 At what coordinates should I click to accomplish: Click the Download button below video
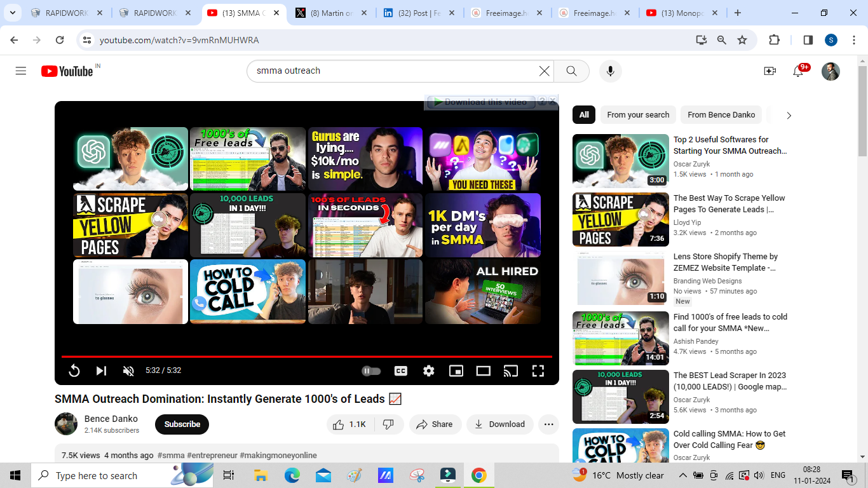tap(500, 424)
